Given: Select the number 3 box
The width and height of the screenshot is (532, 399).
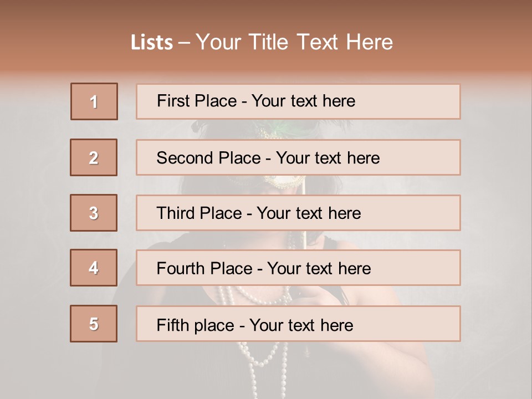Looking at the screenshot, I should [x=94, y=213].
